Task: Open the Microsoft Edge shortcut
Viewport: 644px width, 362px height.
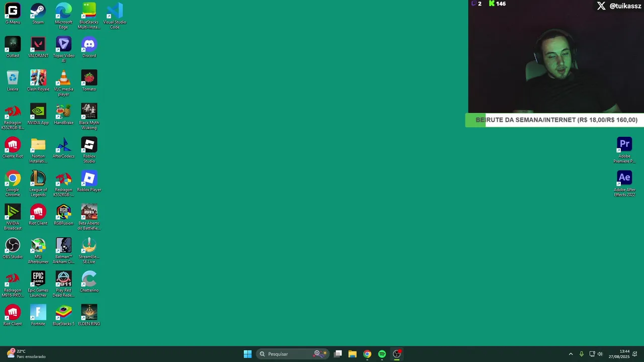Action: click(63, 16)
